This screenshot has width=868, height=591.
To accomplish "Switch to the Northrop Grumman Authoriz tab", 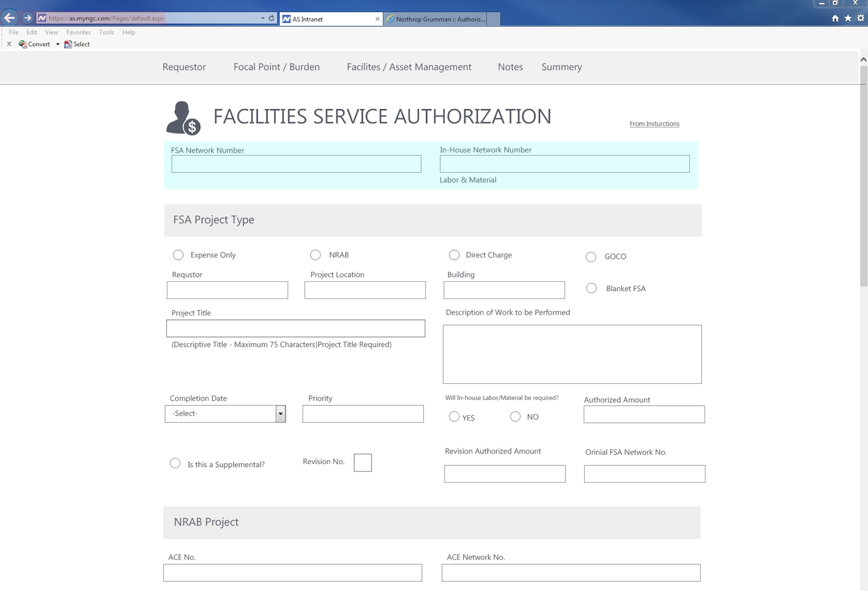I will pyautogui.click(x=436, y=19).
